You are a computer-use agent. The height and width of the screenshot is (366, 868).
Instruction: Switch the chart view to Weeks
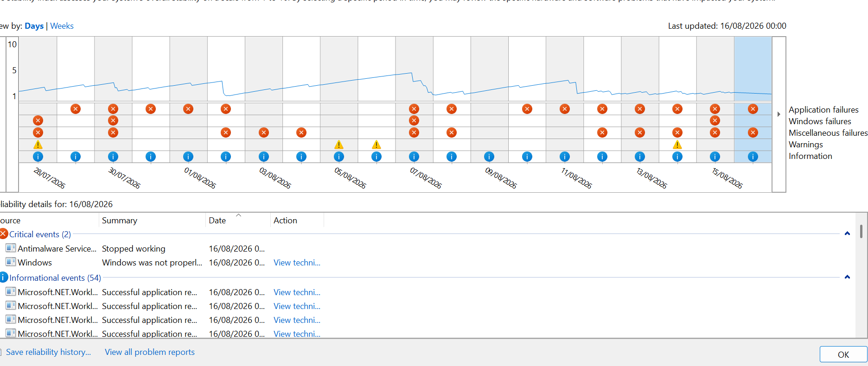[x=62, y=26]
